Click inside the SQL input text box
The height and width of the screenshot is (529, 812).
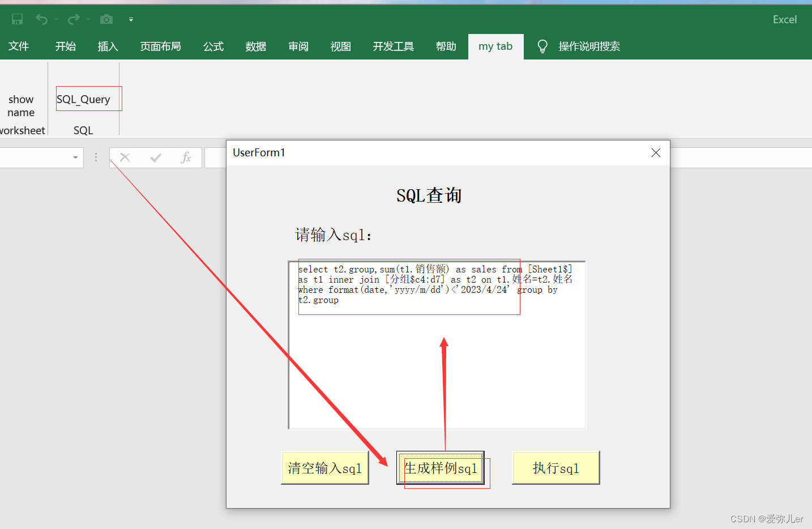point(437,345)
